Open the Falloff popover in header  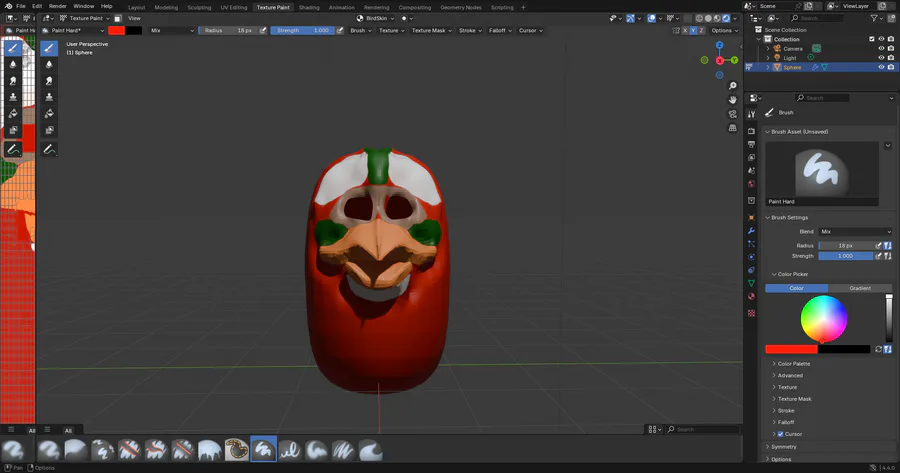coord(499,30)
